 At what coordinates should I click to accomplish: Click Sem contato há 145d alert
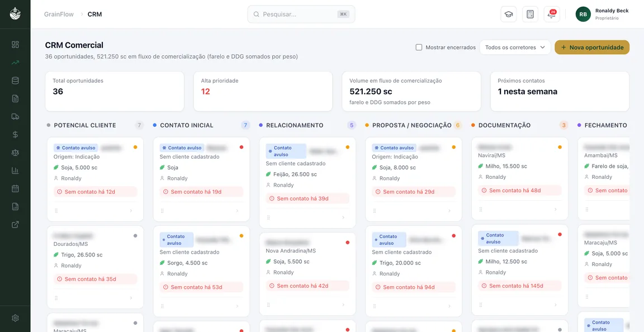coord(520,286)
